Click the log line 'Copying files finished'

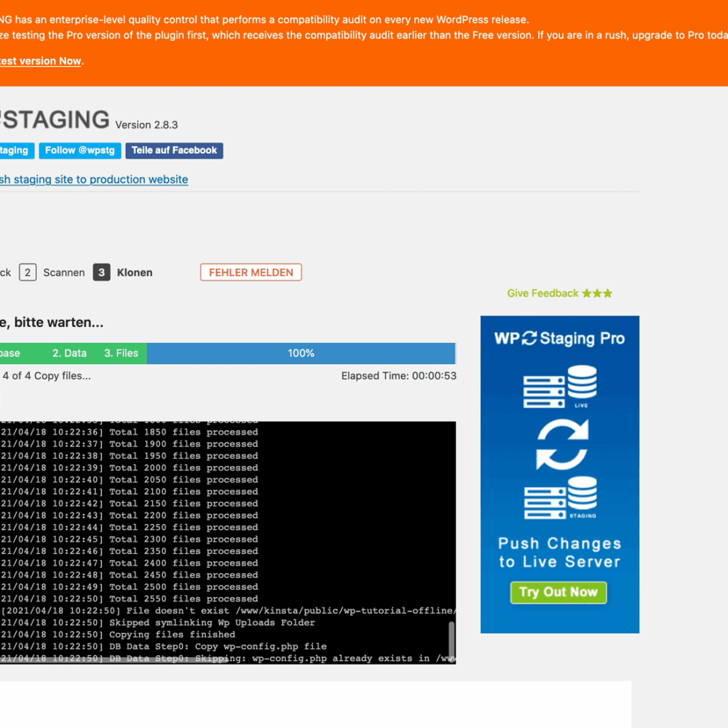pyautogui.click(x=172, y=635)
